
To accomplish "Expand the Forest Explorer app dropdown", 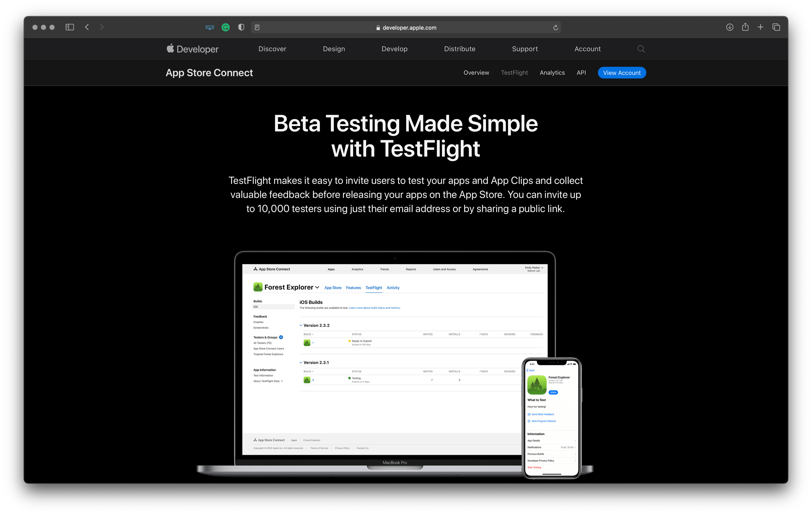I will pos(317,287).
